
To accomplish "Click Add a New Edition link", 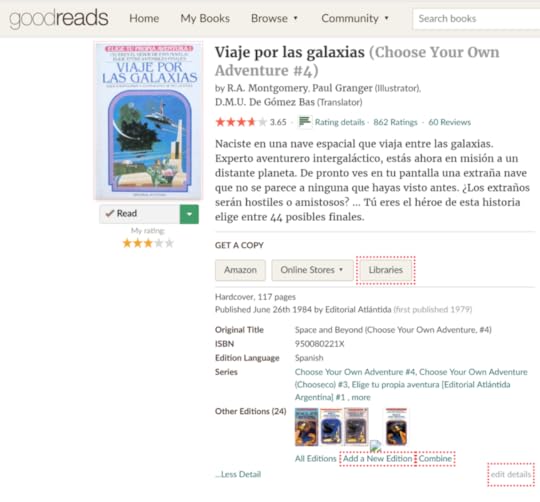I will point(377,459).
